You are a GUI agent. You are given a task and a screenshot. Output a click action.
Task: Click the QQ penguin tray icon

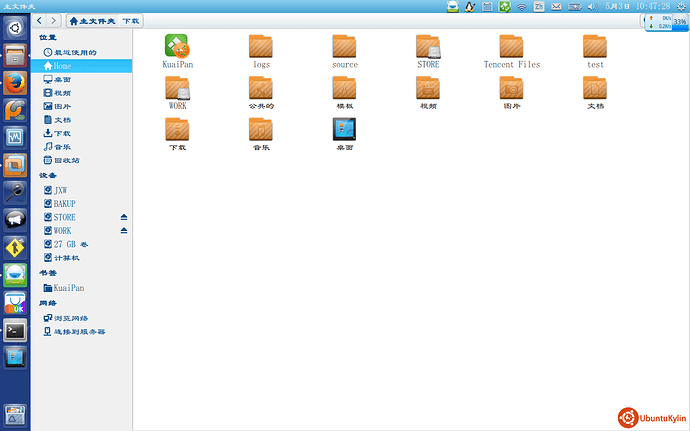point(468,7)
